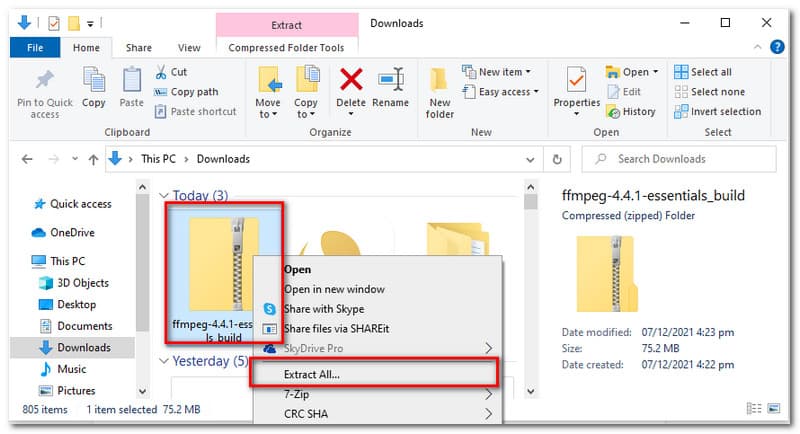Collapse the ribbon with the caret

tap(758, 47)
